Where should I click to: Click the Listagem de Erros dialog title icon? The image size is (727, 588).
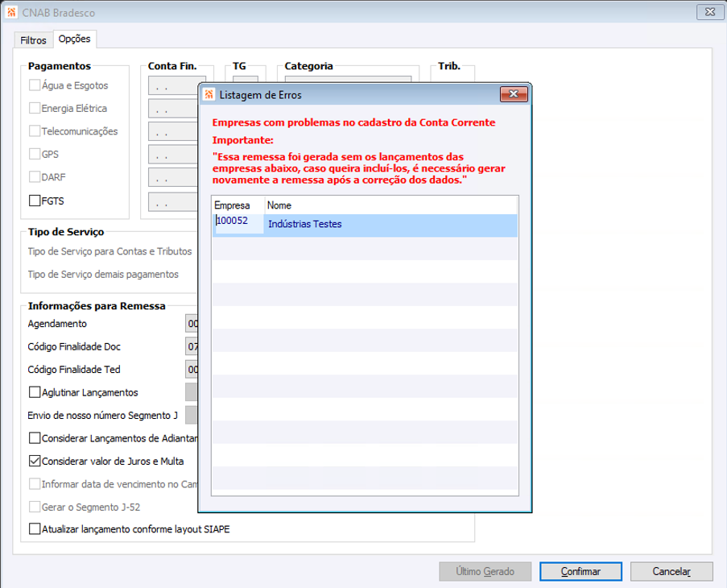[x=209, y=94]
